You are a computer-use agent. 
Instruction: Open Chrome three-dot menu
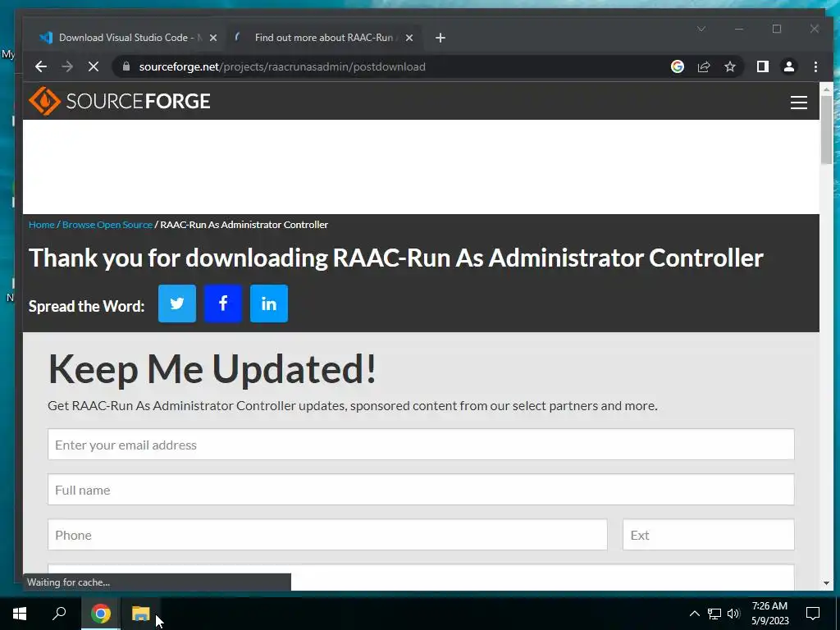click(x=815, y=66)
